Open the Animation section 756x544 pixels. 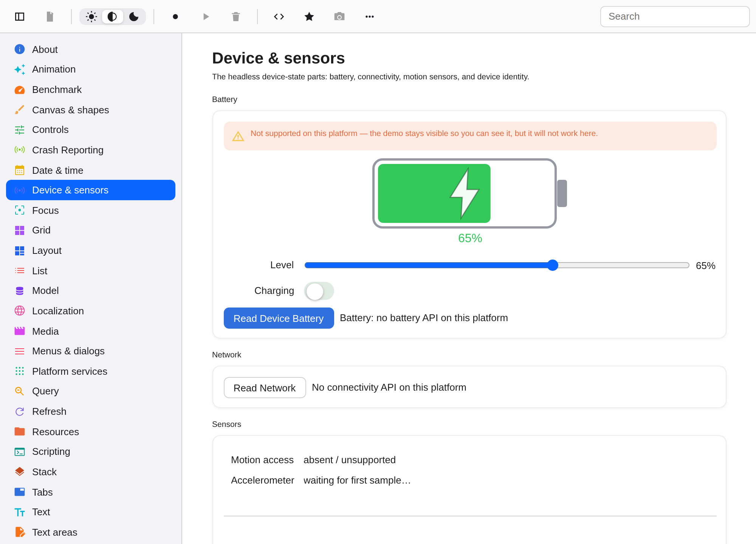pos(91,70)
